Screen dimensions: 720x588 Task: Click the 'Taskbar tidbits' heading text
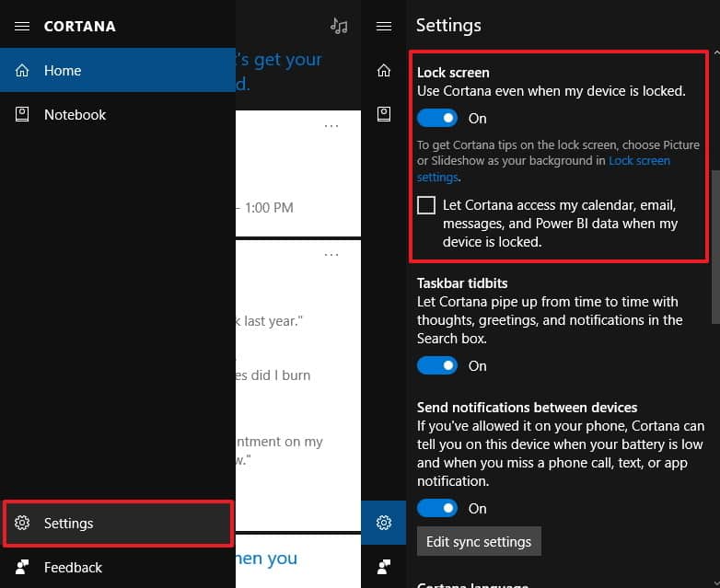point(462,283)
